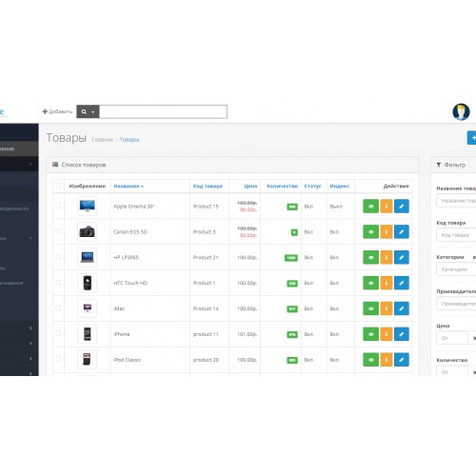Edit iPhone with blue pencil button
This screenshot has height=476, width=476.
coord(402,334)
